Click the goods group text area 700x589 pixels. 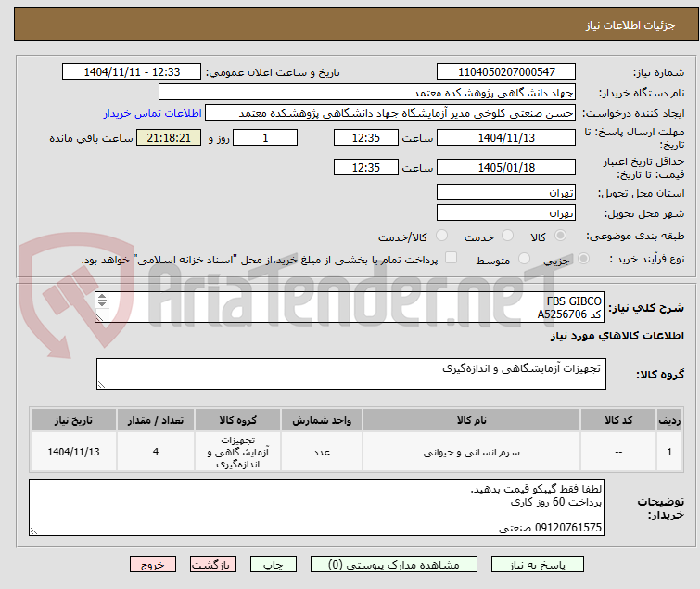pos(350,374)
